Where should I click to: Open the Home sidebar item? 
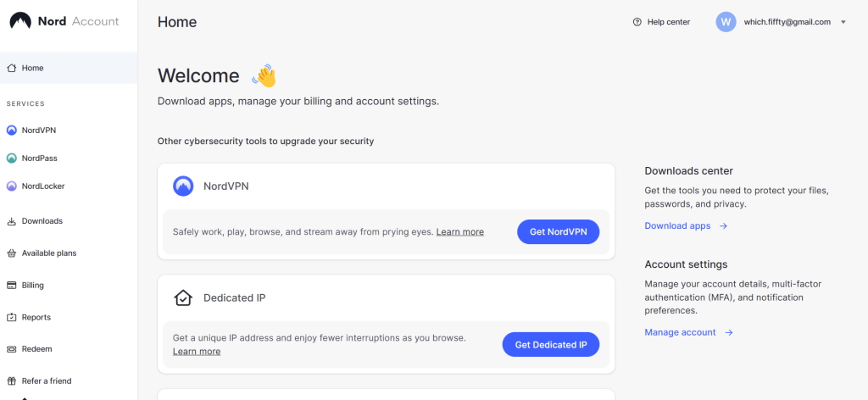pos(33,68)
